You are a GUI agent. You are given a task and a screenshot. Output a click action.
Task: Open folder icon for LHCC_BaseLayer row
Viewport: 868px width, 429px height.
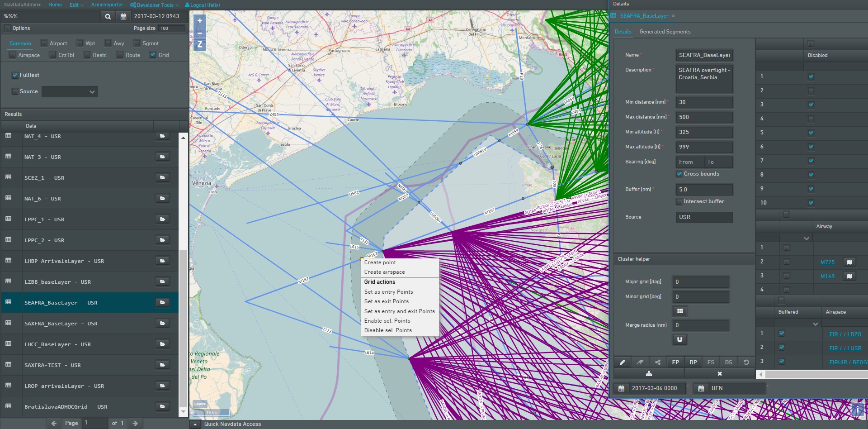[x=162, y=344]
